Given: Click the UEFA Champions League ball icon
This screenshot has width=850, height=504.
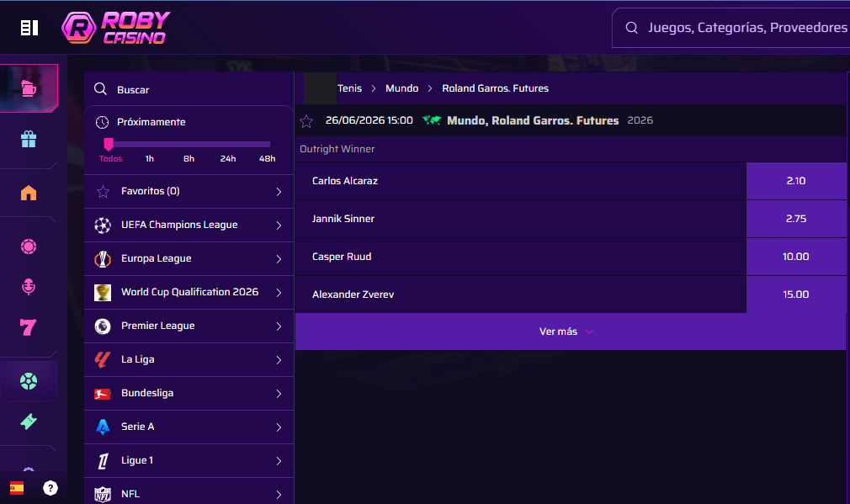Looking at the screenshot, I should [x=103, y=225].
